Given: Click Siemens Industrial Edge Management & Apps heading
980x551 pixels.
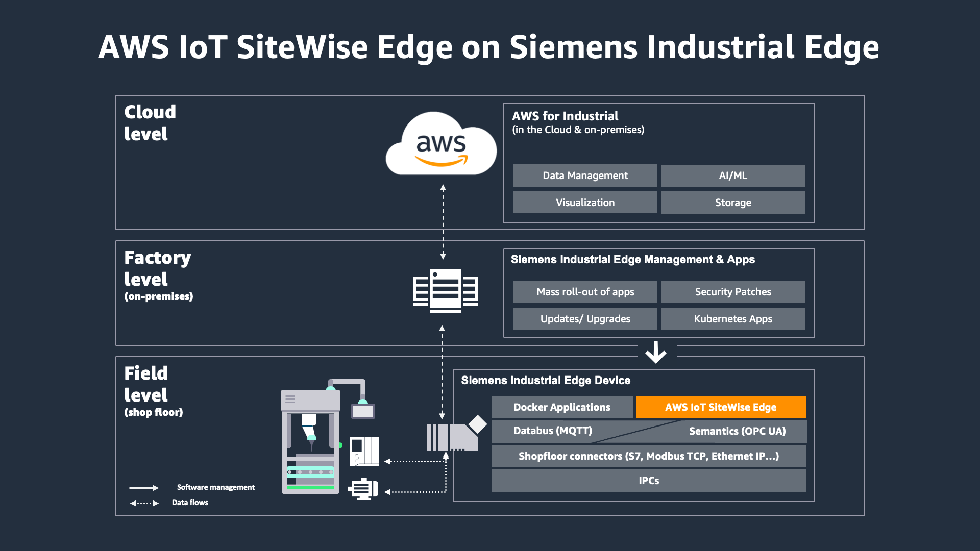Looking at the screenshot, I should tap(633, 260).
